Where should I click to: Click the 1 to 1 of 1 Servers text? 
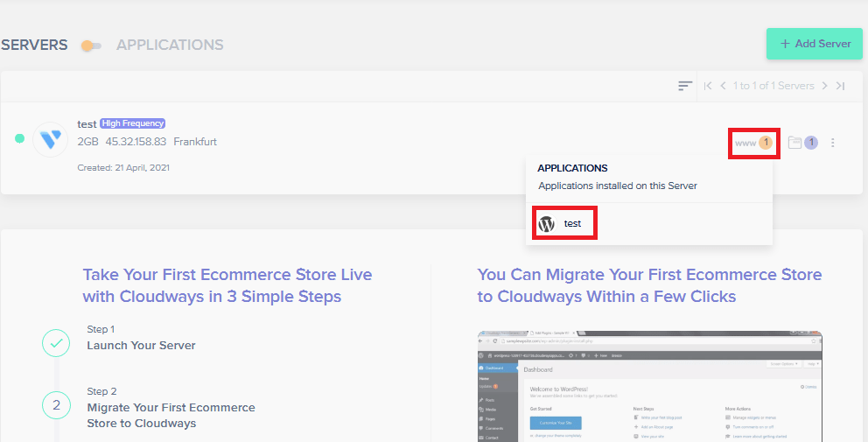pos(773,86)
